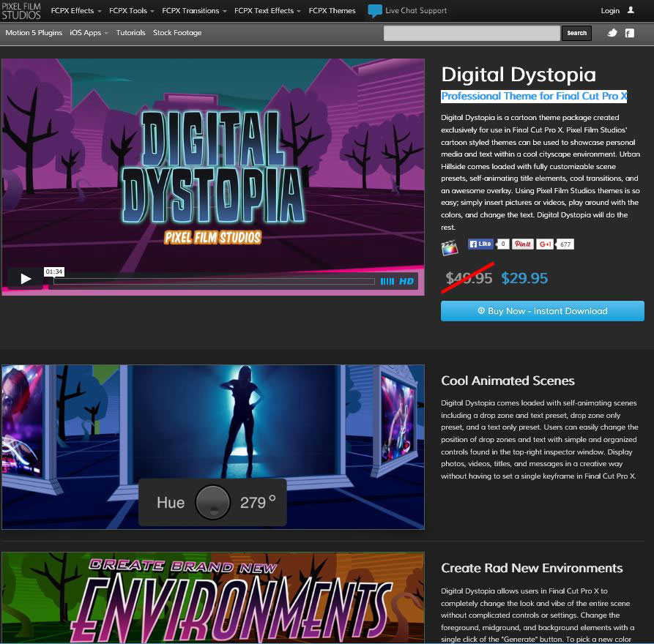Click the Live Chat Support link
This screenshot has height=644, width=654.
(x=416, y=11)
